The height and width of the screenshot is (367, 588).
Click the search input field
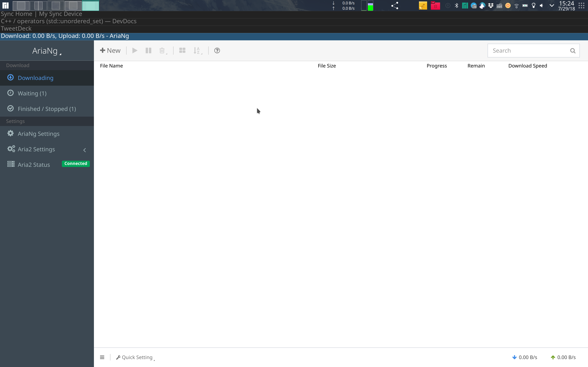tap(531, 50)
